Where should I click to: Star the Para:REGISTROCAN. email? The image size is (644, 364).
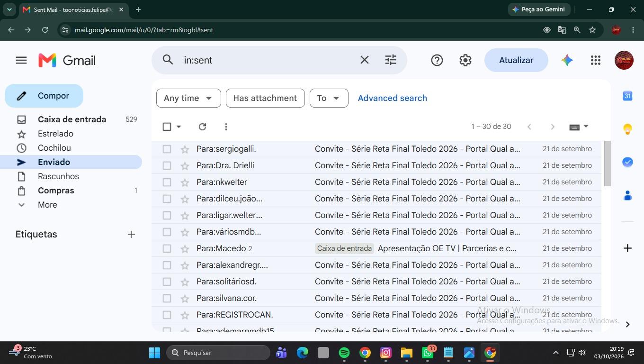[x=185, y=315]
